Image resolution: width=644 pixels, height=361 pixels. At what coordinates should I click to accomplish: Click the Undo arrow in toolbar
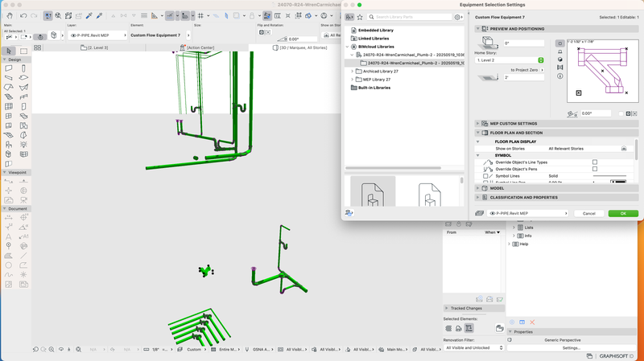(23, 15)
